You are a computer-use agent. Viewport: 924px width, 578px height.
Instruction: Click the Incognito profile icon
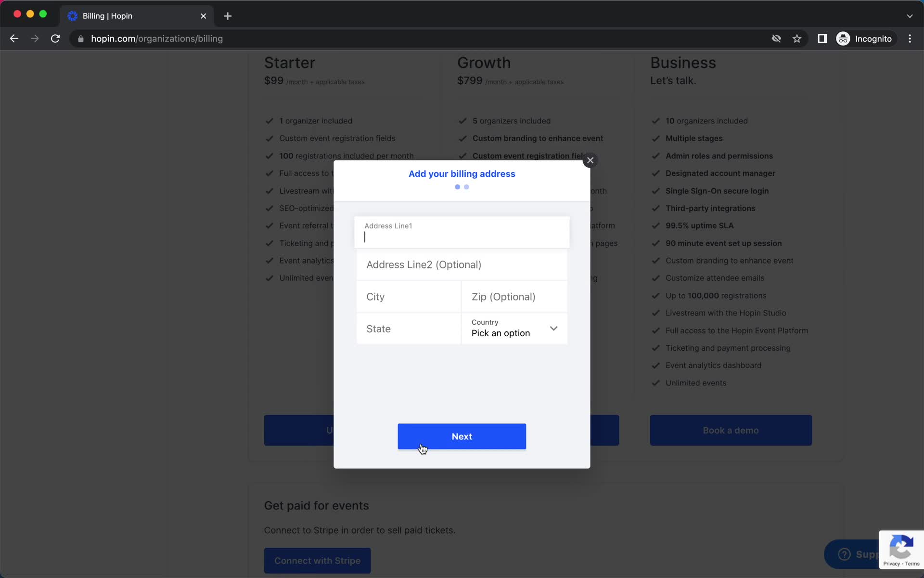click(844, 39)
